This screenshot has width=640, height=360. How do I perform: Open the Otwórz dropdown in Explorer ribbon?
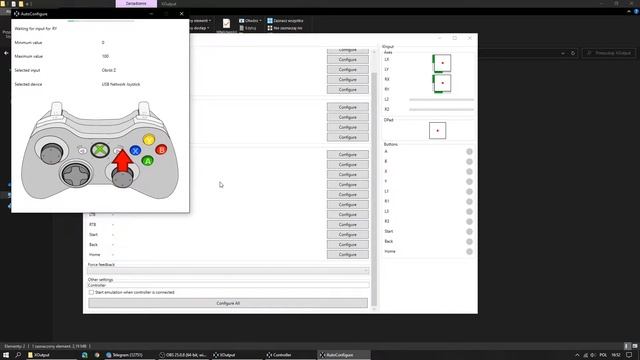[250, 20]
